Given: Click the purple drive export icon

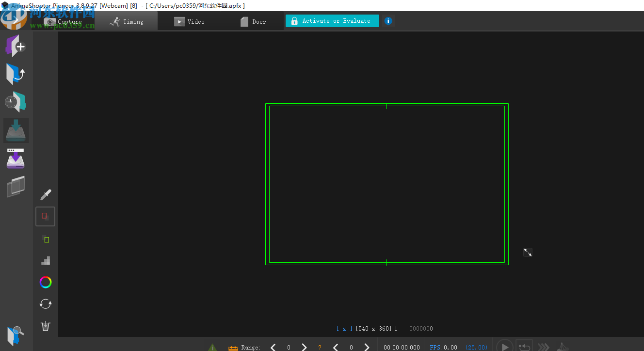Looking at the screenshot, I should 16,159.
